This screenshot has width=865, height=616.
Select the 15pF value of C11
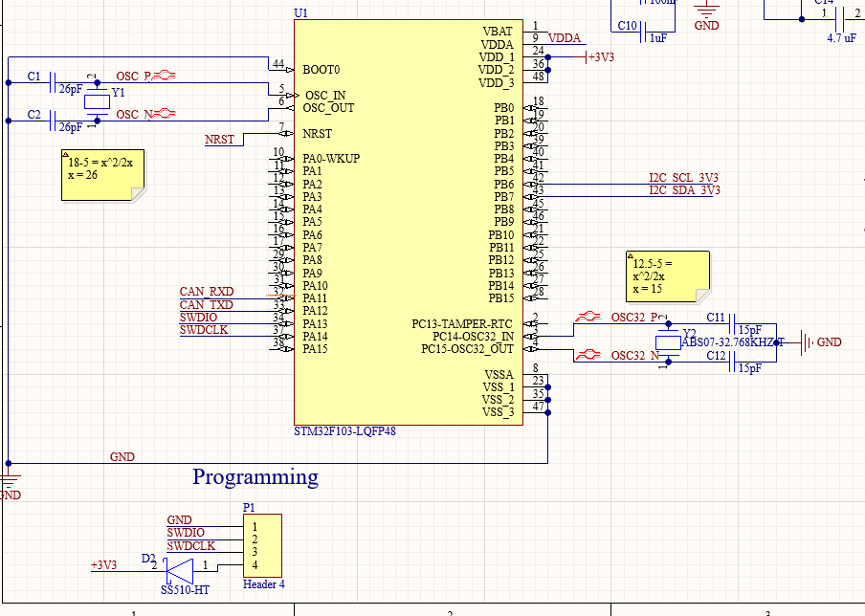tap(750, 330)
